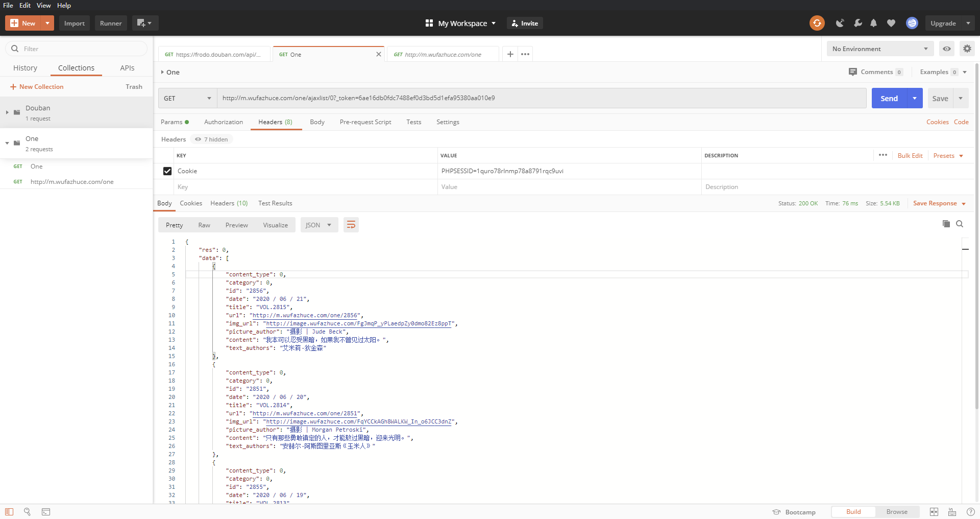Open the wrench settings icon
Image resolution: width=980 pixels, height=519 pixels.
pos(857,23)
